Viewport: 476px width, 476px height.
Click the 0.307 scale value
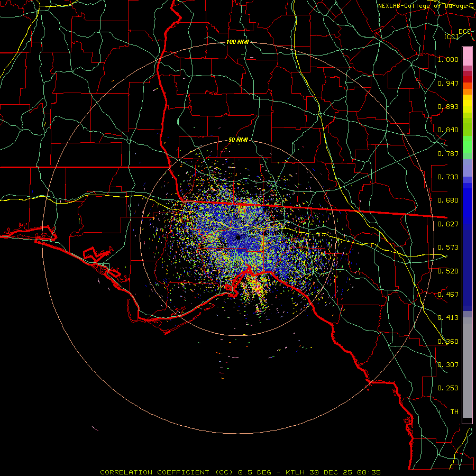coord(448,365)
